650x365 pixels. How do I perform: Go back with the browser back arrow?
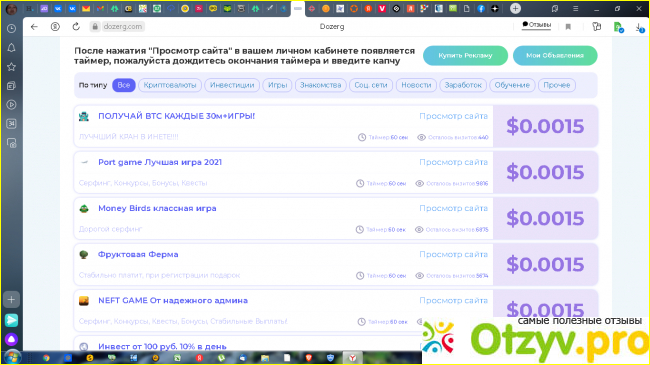(34, 27)
